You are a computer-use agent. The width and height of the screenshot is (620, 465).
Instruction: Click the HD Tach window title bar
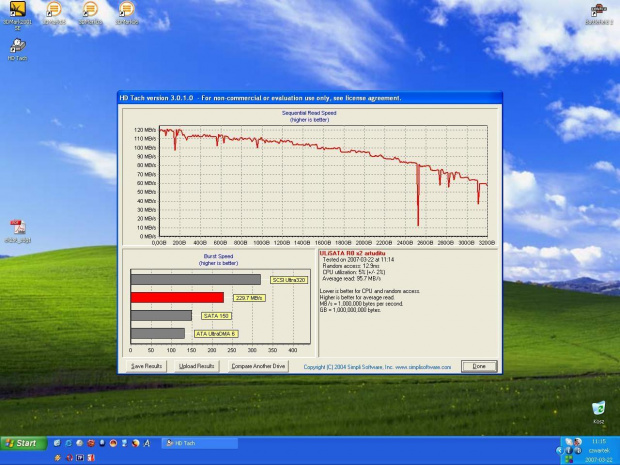(310, 98)
